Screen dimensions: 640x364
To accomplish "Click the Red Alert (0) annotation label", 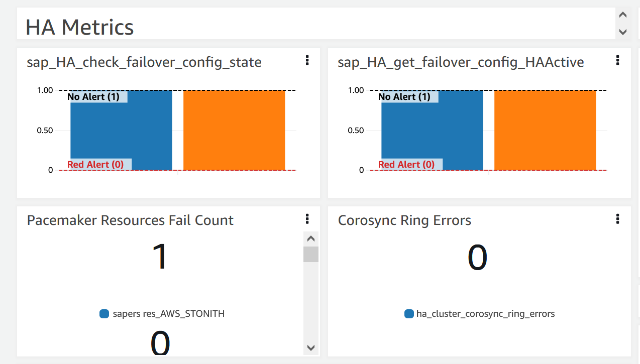I will click(x=95, y=164).
